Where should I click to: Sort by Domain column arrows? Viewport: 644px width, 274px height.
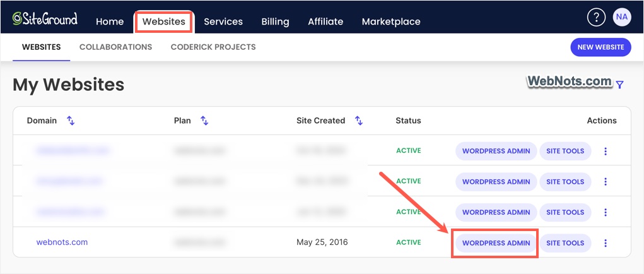[x=71, y=121]
